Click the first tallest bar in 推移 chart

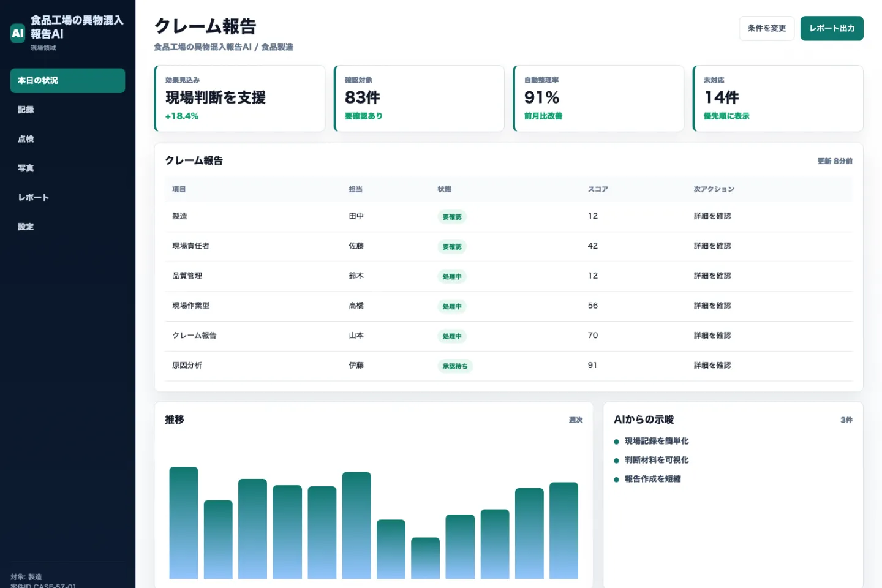click(184, 522)
